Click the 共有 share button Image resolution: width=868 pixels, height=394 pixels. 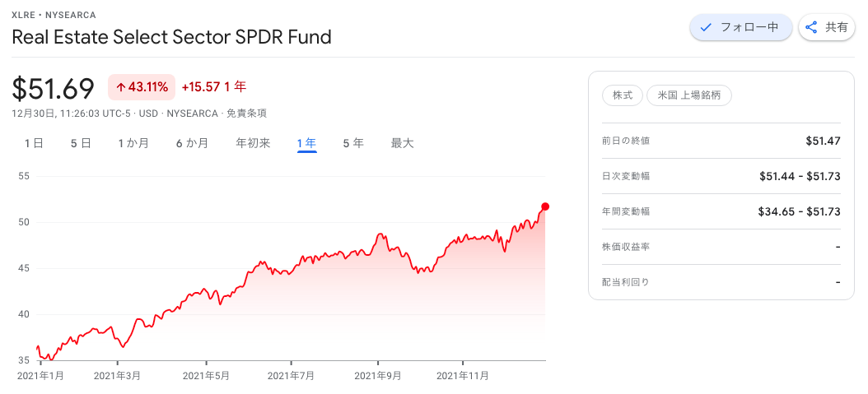point(827,28)
